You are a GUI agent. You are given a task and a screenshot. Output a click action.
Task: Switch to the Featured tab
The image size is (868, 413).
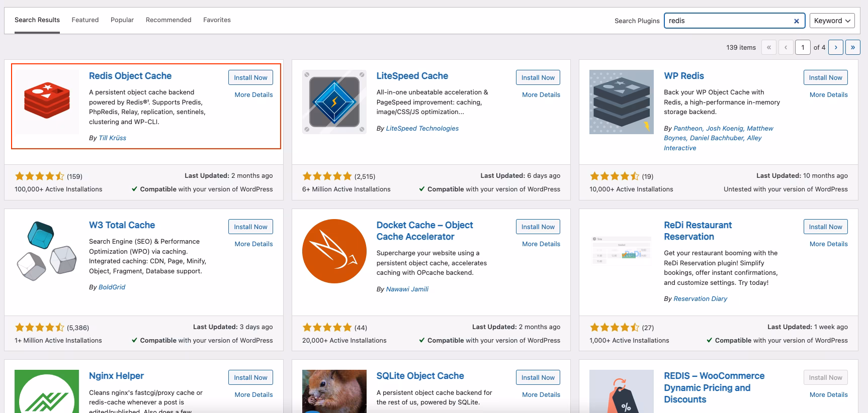tap(85, 20)
